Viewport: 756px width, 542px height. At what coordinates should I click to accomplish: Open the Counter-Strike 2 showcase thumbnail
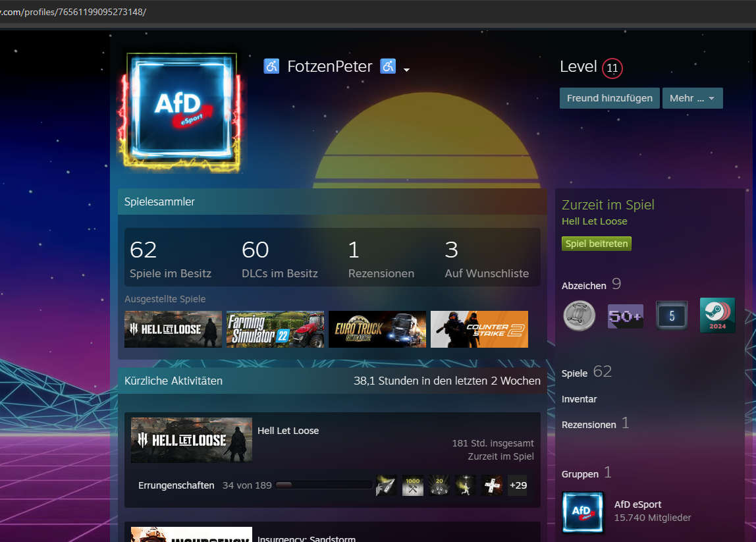click(479, 329)
